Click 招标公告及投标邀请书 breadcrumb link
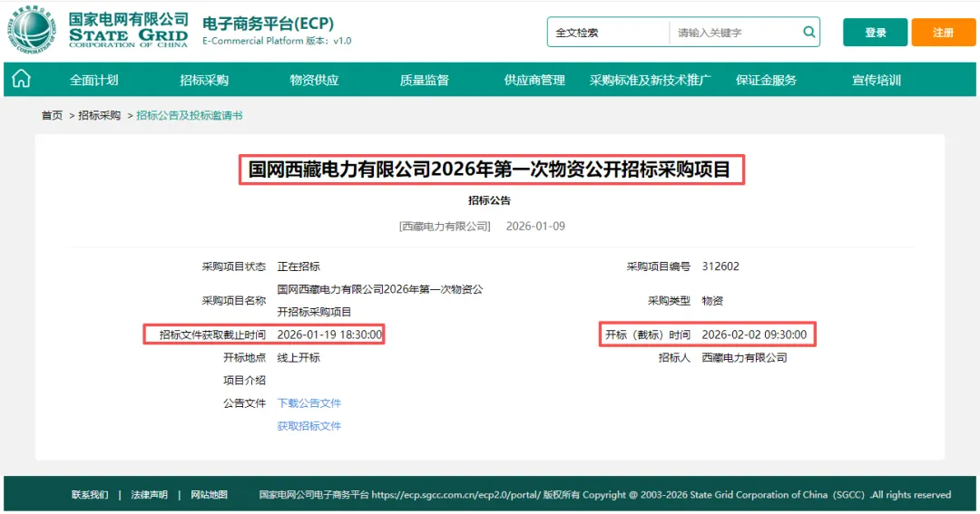Screen dimensions: 980x514 coord(190,115)
